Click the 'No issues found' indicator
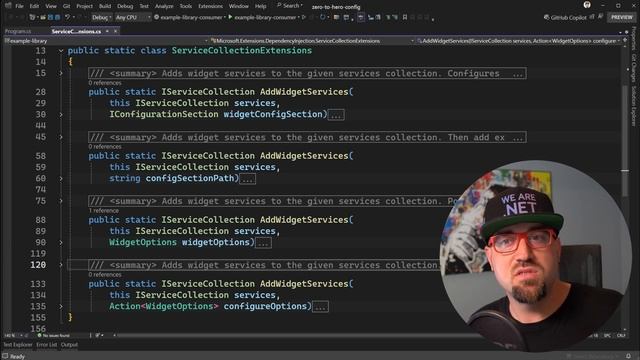Screen dimensions: 640x360 53,336
